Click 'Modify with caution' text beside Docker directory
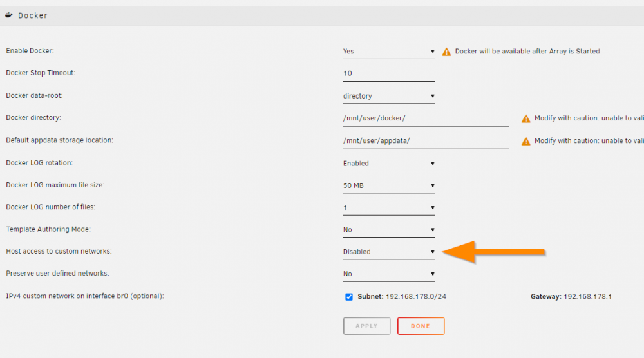The image size is (644, 358). (x=589, y=118)
